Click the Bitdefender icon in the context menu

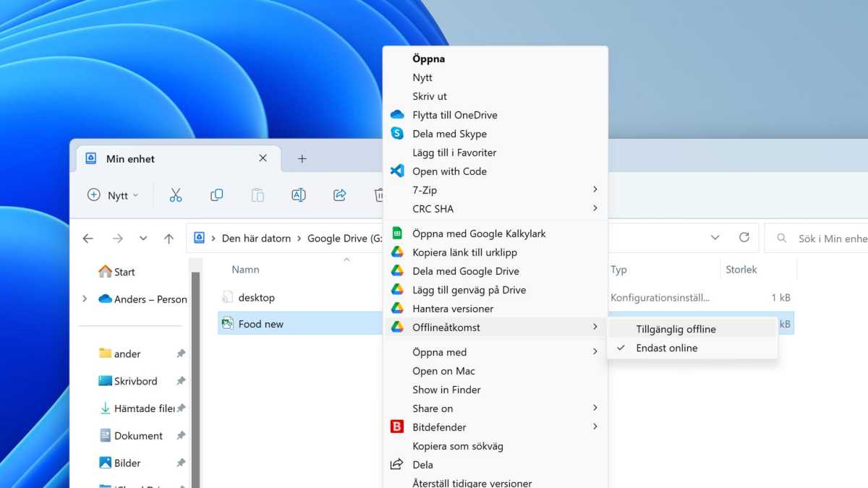(x=397, y=427)
